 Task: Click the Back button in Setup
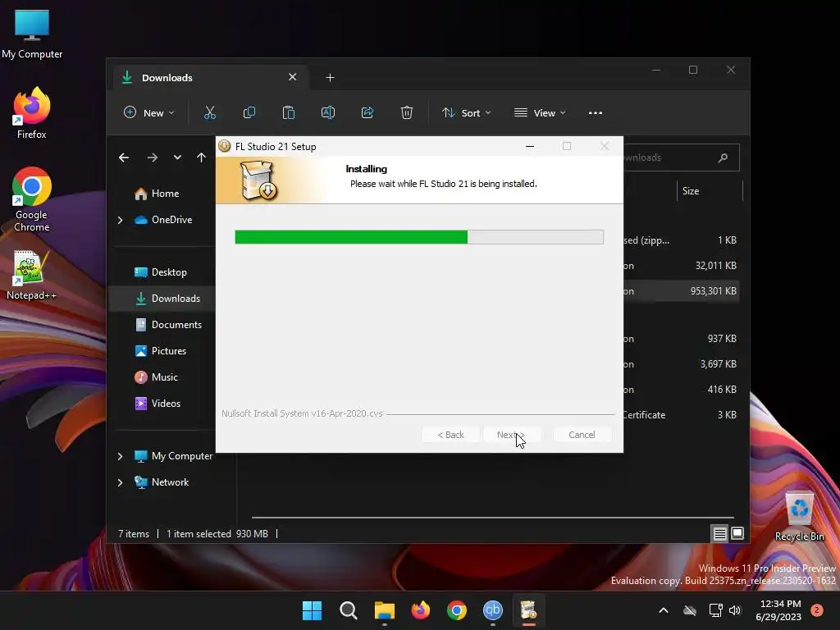click(x=450, y=435)
